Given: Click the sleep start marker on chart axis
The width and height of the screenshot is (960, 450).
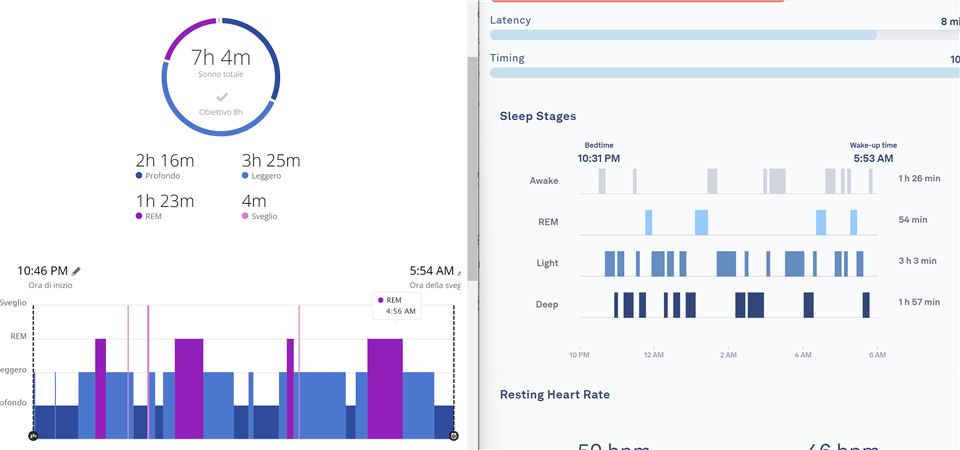Looking at the screenshot, I should [x=33, y=436].
